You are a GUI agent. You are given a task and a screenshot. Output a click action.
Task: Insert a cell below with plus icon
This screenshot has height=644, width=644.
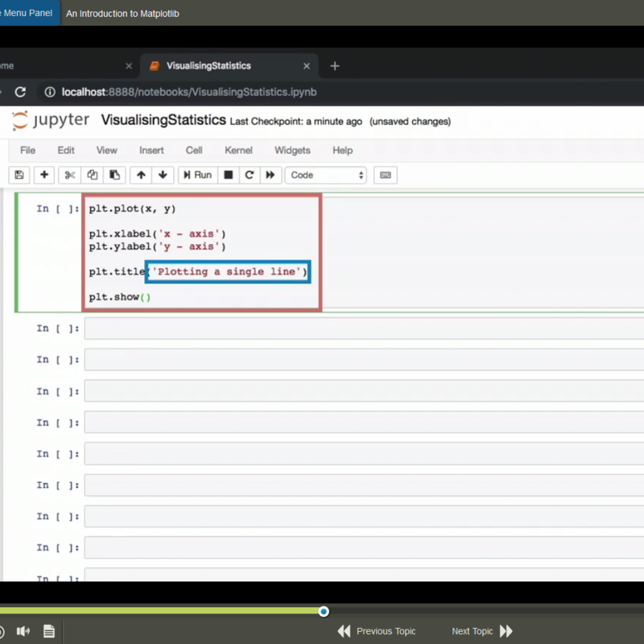tap(44, 175)
